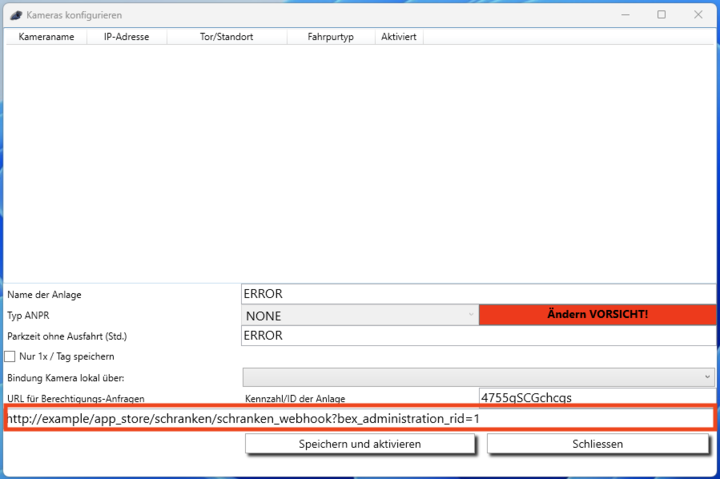
Task: Sort by the Aktiviert column header
Action: click(x=399, y=37)
